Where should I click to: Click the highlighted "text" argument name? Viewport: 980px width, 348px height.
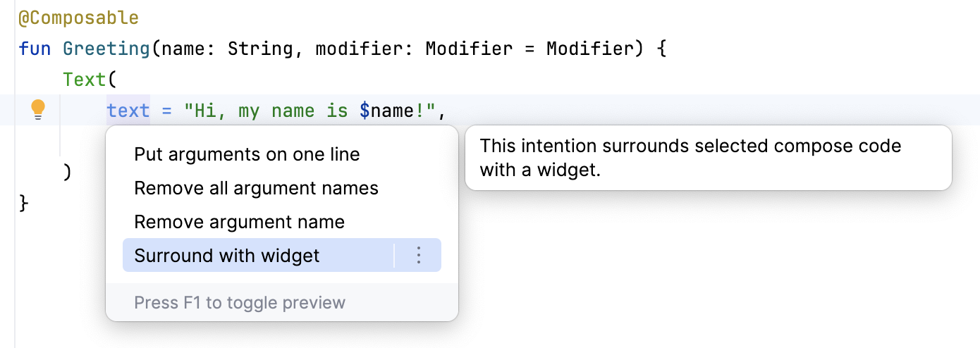[128, 111]
